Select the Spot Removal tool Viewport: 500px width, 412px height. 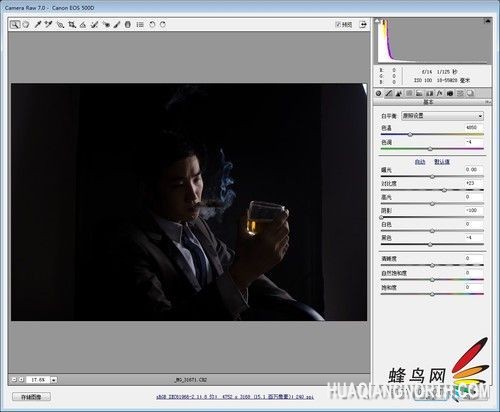pyautogui.click(x=94, y=24)
